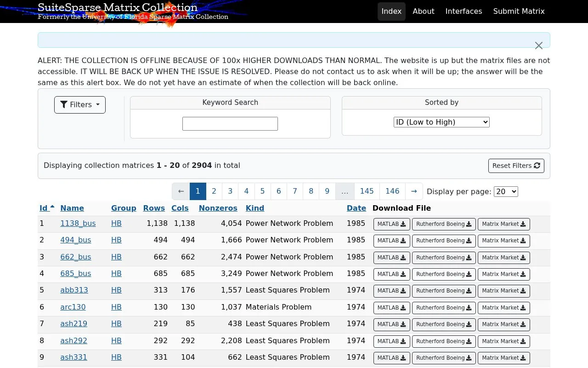Download Rutherford Boeing file for arc130

(444, 308)
